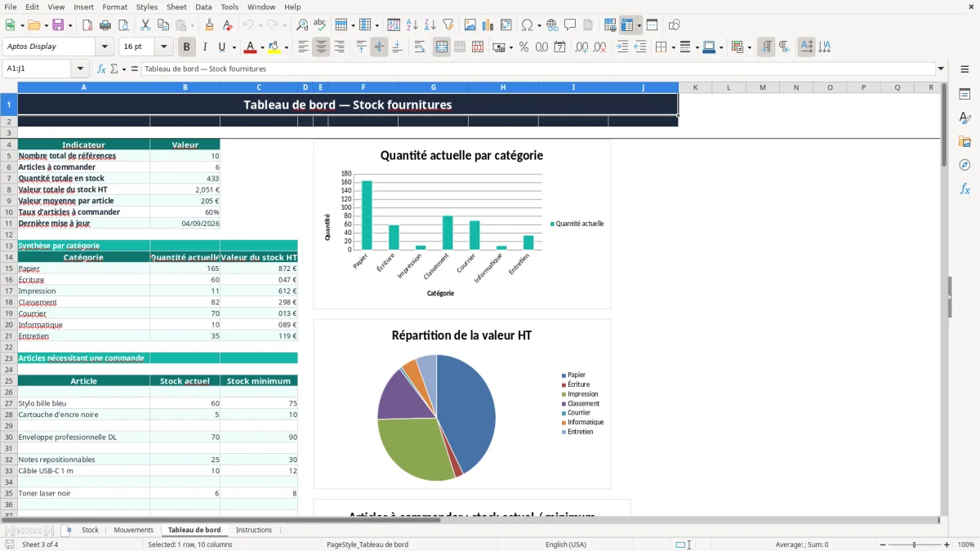This screenshot has height=551, width=980.
Task: Open the Styles menu
Action: click(x=147, y=7)
